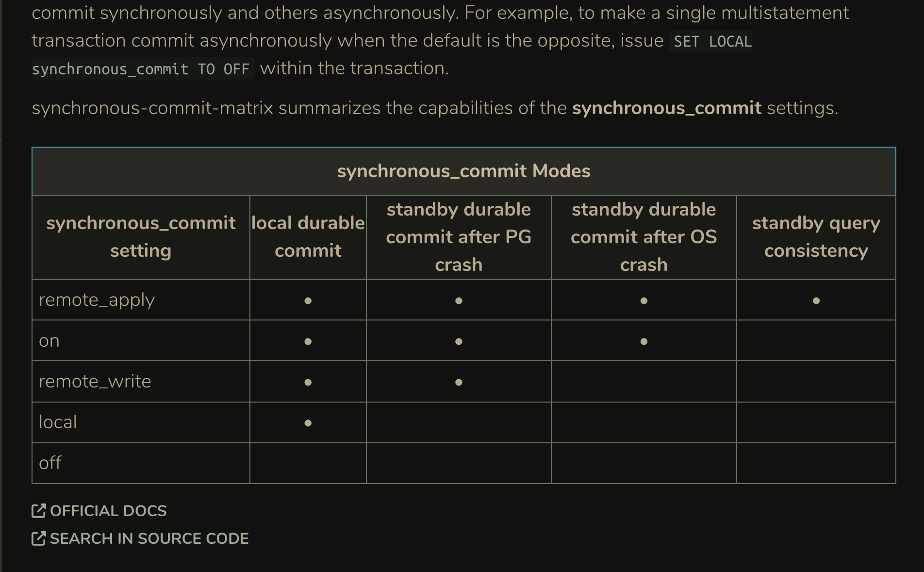Click the "standby durable commit after PG crash" header
924x572 pixels.
pyautogui.click(x=459, y=237)
